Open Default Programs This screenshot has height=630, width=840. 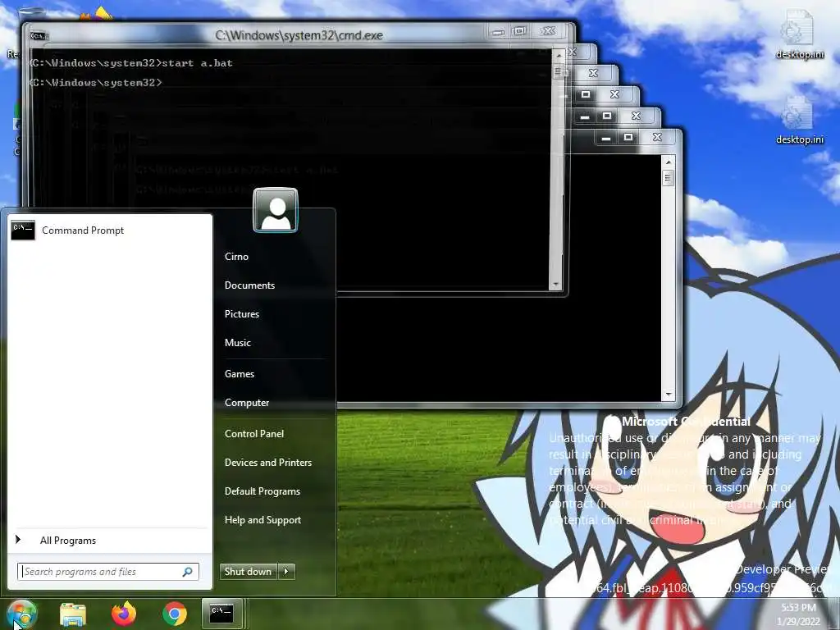point(262,491)
